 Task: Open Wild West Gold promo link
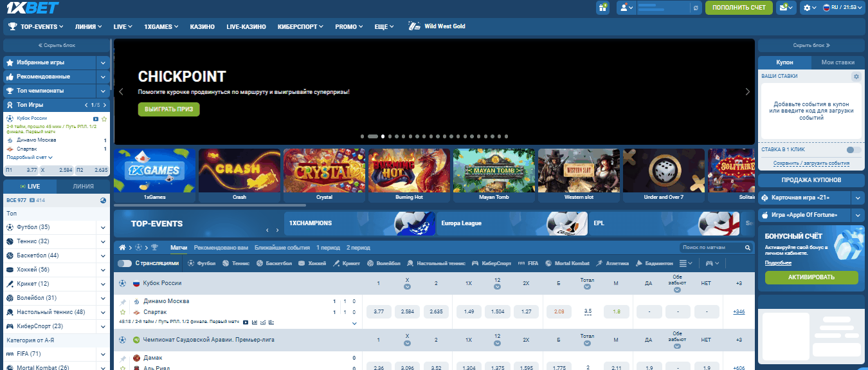pyautogui.click(x=437, y=26)
